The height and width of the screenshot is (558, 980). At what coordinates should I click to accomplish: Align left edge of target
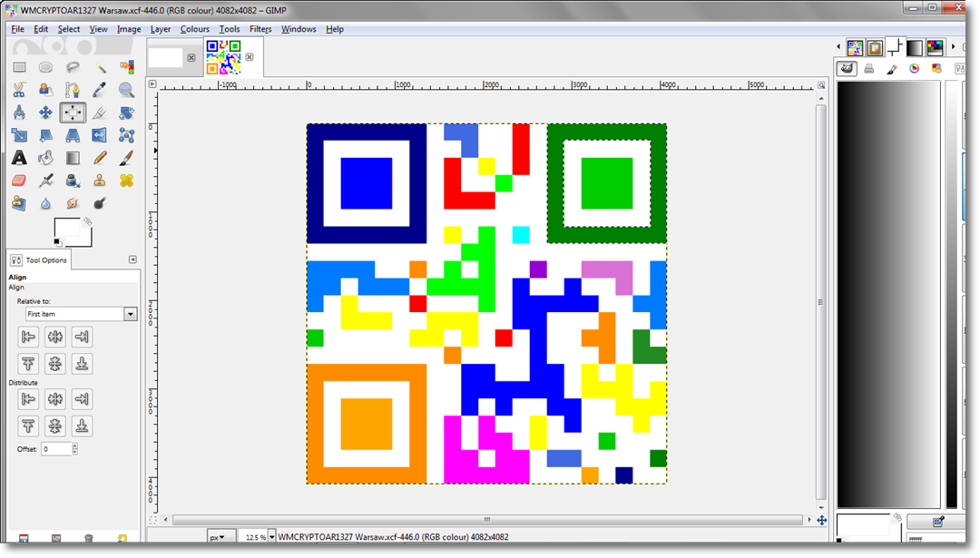click(x=28, y=337)
